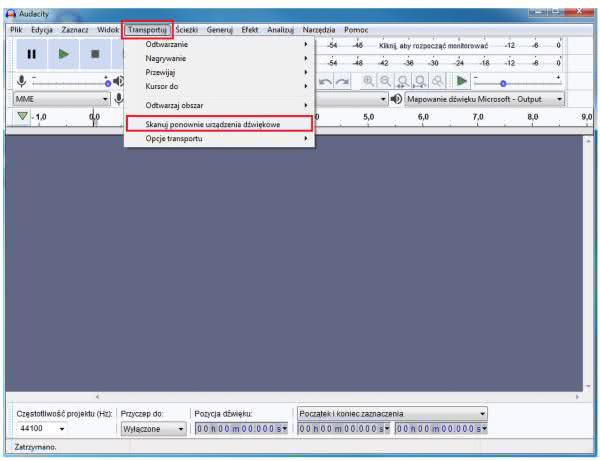Screen dimensions: 600x461
Task: Open the Początek i koniec zaznaczenia dropdown
Action: [482, 412]
